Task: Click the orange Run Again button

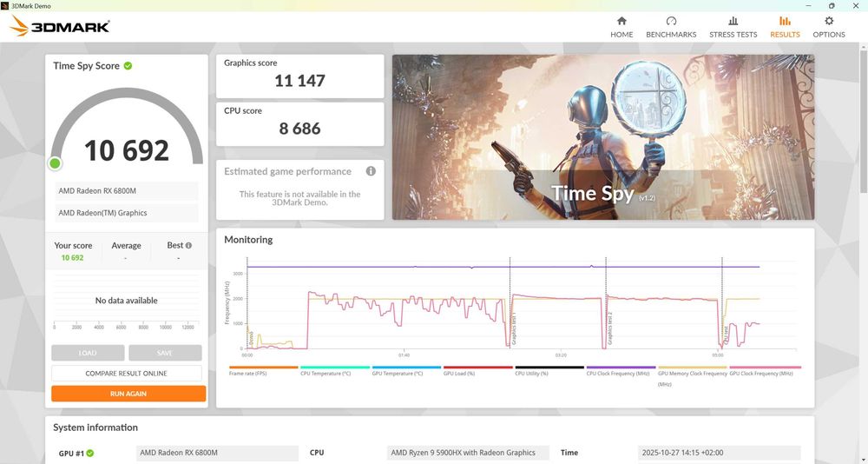Action: pos(128,394)
